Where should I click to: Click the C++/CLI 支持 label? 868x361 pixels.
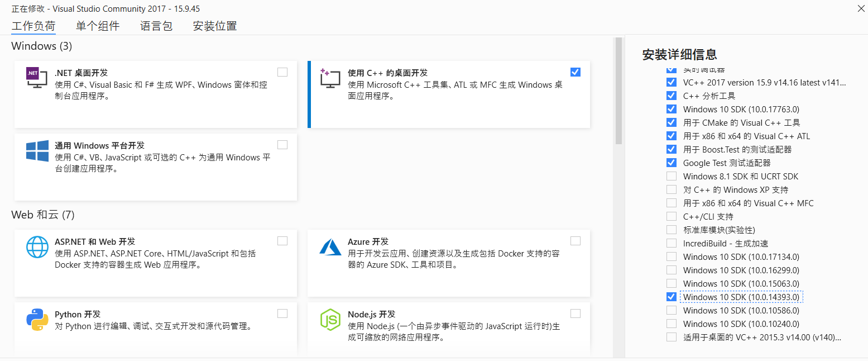click(x=708, y=216)
